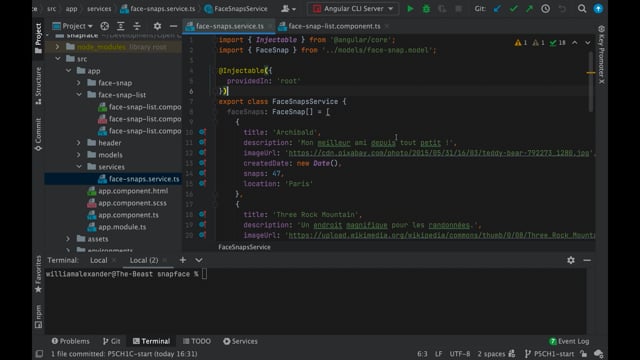Go to next highlighted error arrow

(587, 42)
